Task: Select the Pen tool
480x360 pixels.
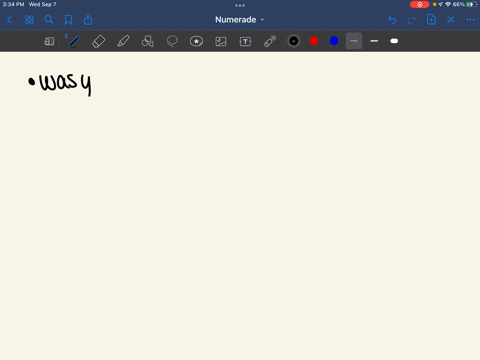Action: [73, 41]
